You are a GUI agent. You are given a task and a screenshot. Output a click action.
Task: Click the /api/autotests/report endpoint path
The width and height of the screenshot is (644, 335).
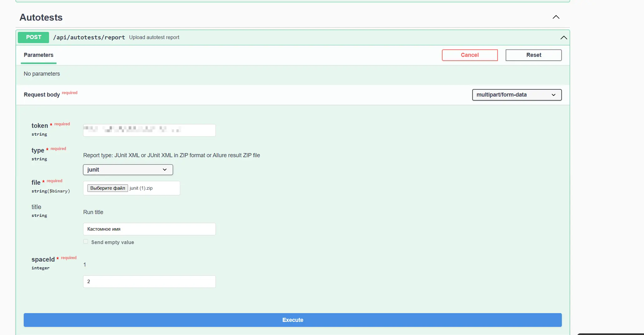[x=89, y=37]
